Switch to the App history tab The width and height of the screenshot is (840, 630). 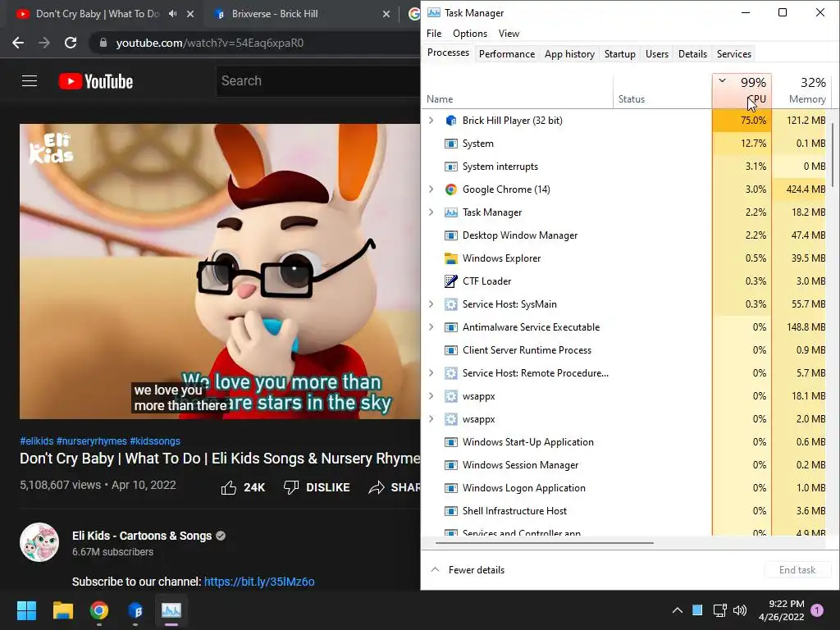coord(569,54)
